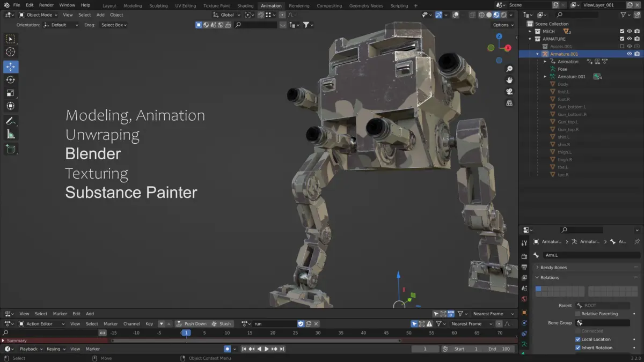
Task: Hide the MECH collection in viewport
Action: point(630,32)
